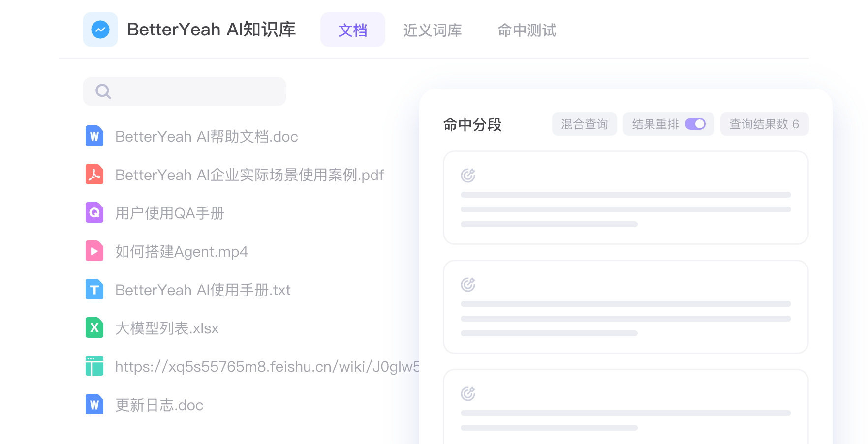
Task: Click the search magnifier icon
Action: (x=103, y=91)
